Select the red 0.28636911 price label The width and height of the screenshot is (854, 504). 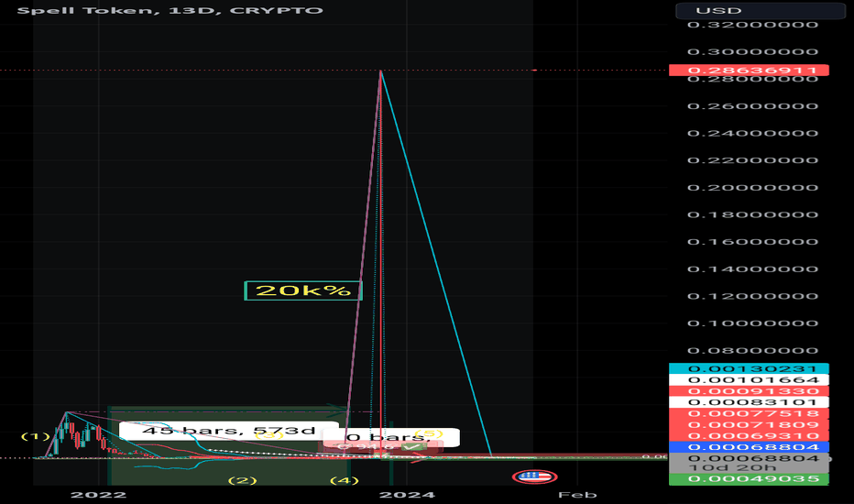(x=749, y=71)
